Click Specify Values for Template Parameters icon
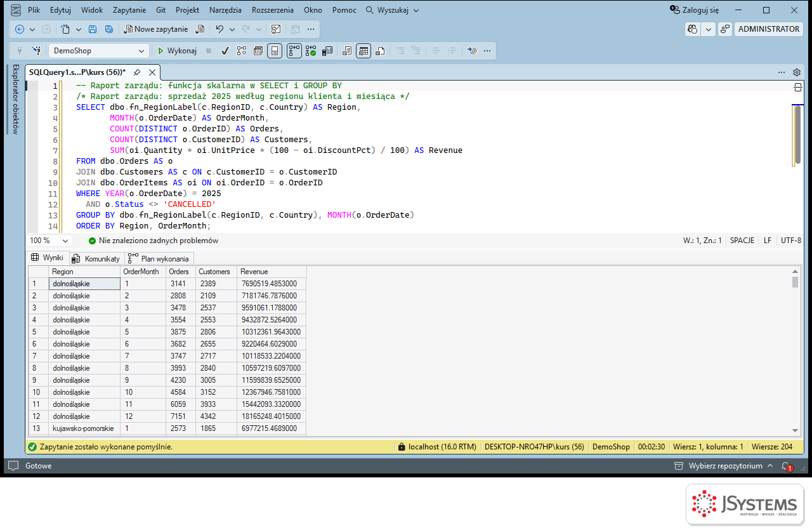Viewport: 812px width, 530px height. [471, 51]
